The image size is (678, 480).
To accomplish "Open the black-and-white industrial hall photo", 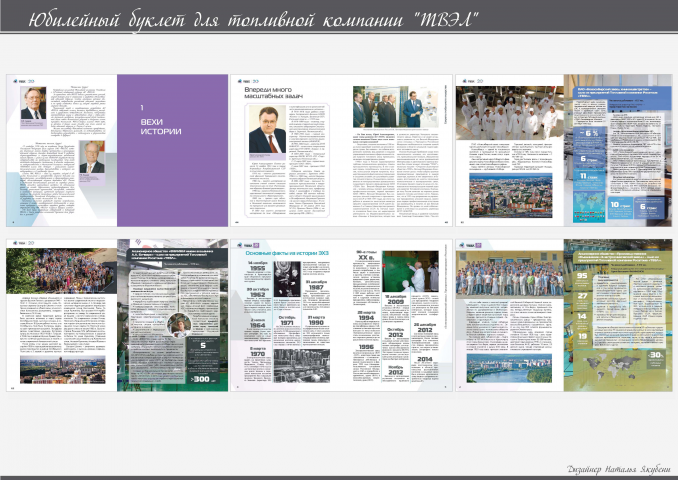I will tap(302, 366).
